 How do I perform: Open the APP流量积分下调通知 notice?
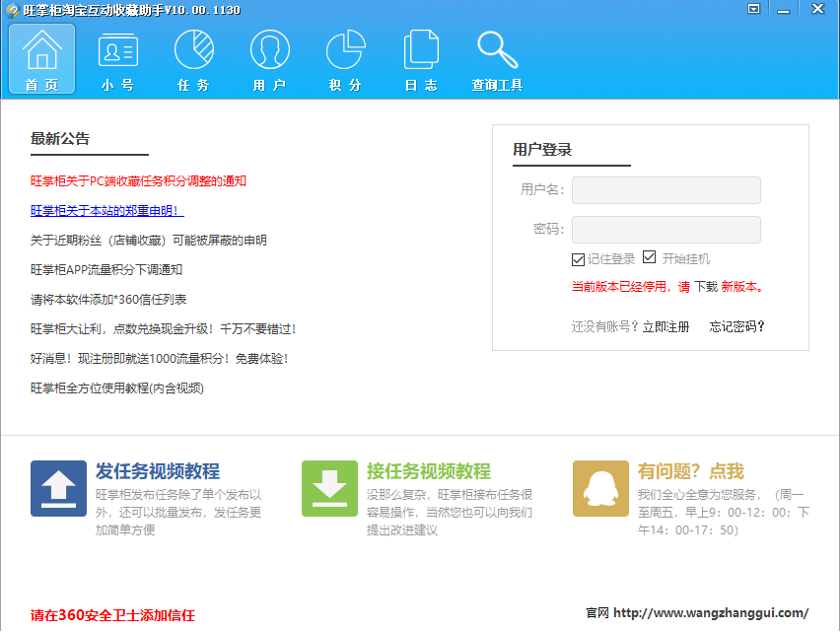click(x=106, y=269)
